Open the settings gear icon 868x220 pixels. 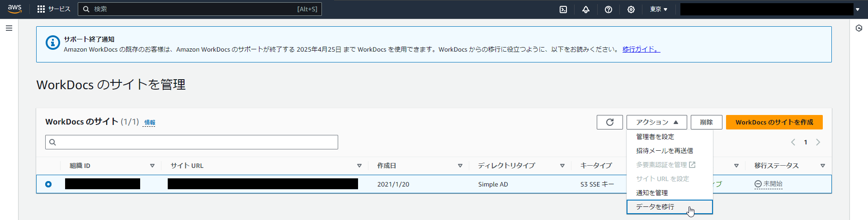tap(631, 10)
